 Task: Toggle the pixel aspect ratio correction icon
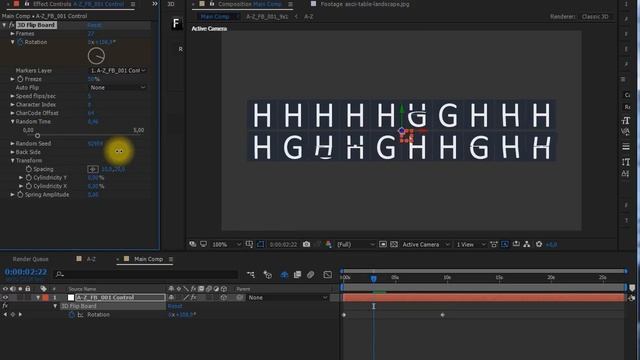tap(494, 244)
